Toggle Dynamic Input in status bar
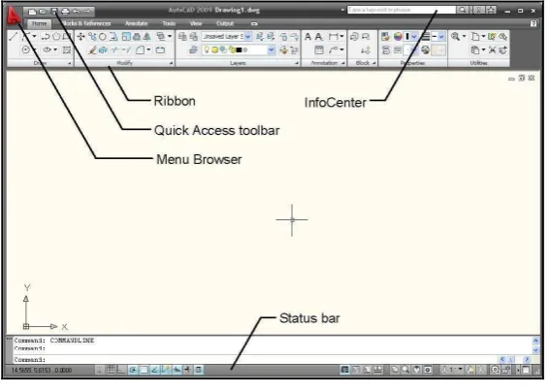The image size is (550, 392). click(177, 370)
